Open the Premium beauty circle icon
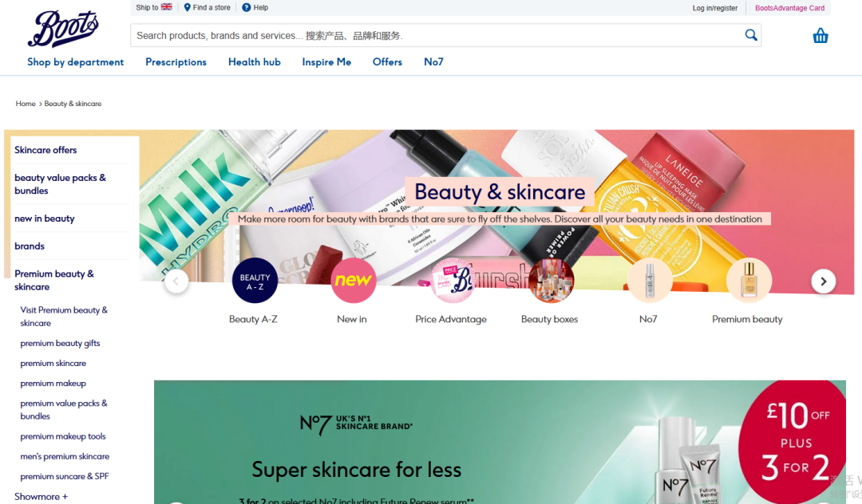The height and width of the screenshot is (504, 862). [749, 281]
